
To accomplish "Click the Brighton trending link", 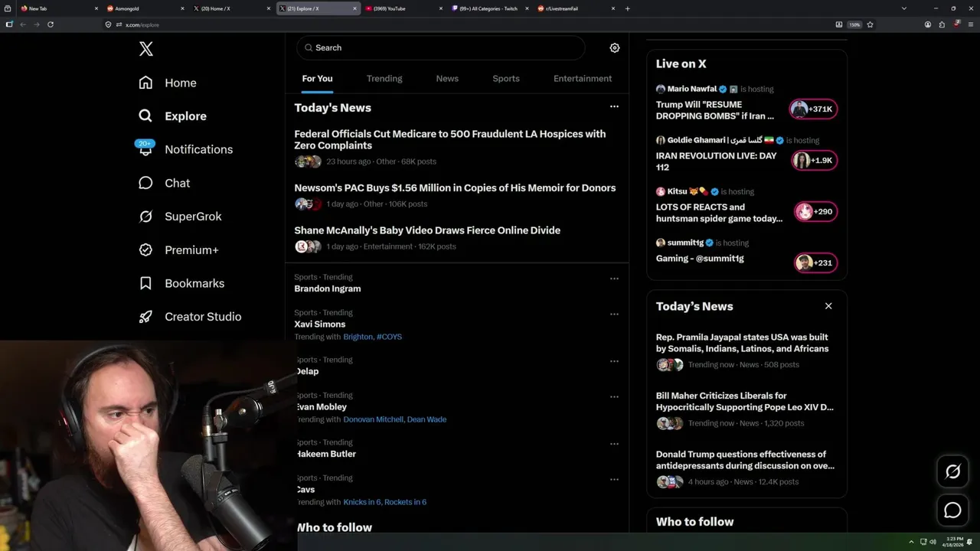I will coord(358,337).
